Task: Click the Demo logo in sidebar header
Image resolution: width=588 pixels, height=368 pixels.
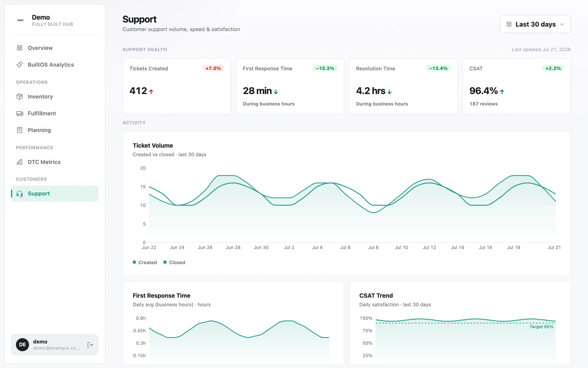Action: tap(20, 20)
